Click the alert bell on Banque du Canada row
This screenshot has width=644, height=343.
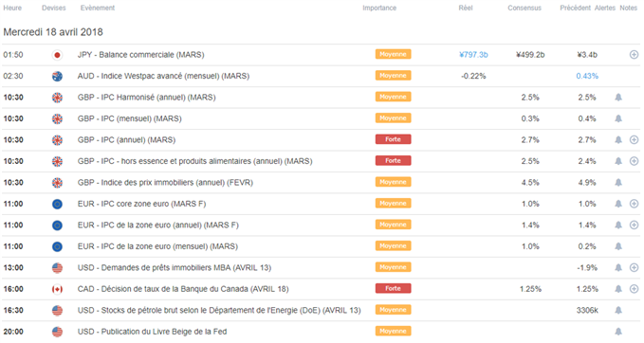618,289
